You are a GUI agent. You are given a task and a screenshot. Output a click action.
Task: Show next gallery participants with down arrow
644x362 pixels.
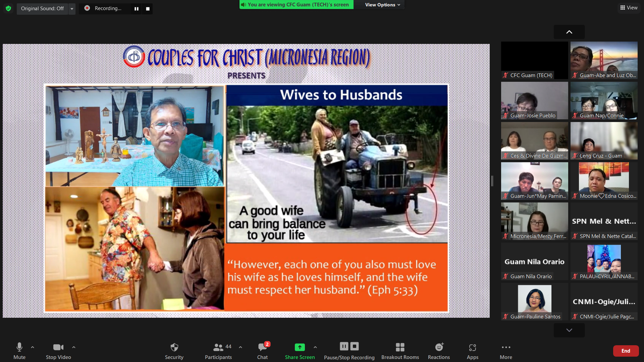pyautogui.click(x=569, y=330)
